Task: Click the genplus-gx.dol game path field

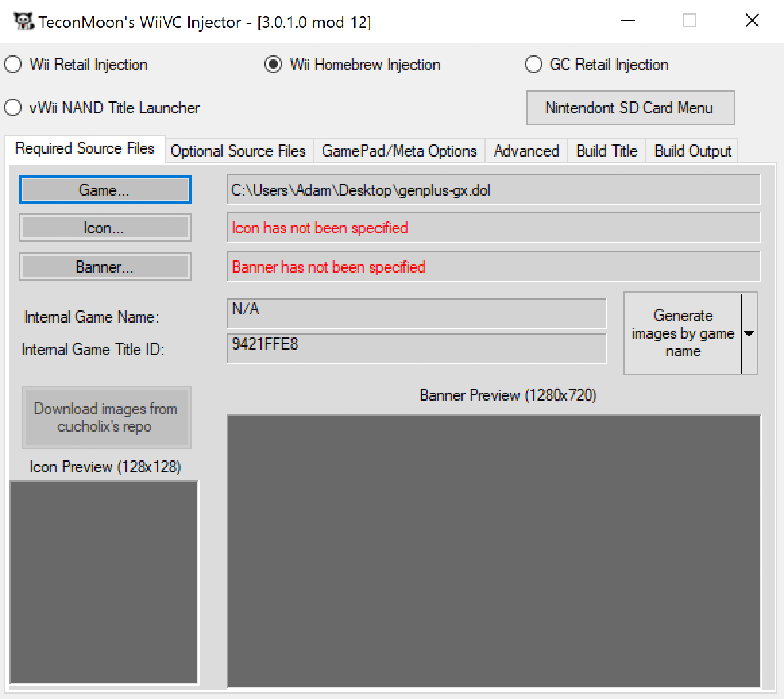Action: tap(493, 190)
